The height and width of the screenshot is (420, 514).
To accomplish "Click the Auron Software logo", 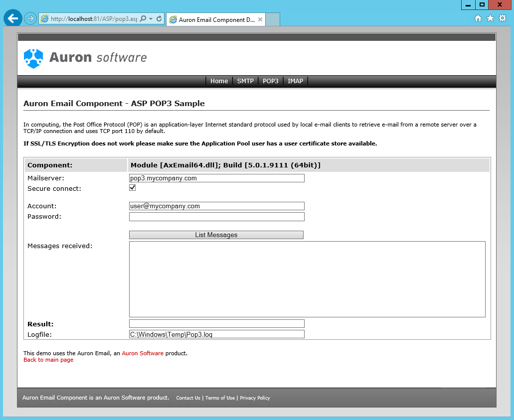I will pyautogui.click(x=85, y=58).
